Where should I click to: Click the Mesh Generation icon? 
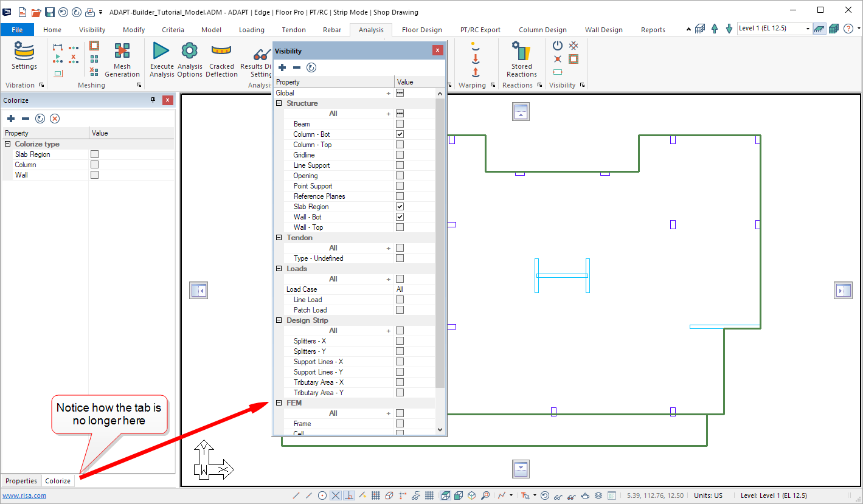coord(122,51)
